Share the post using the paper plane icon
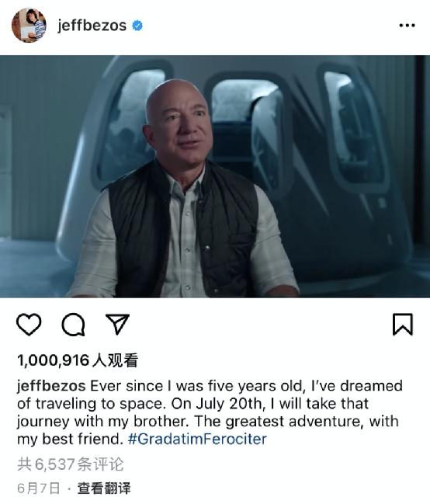 (117, 324)
